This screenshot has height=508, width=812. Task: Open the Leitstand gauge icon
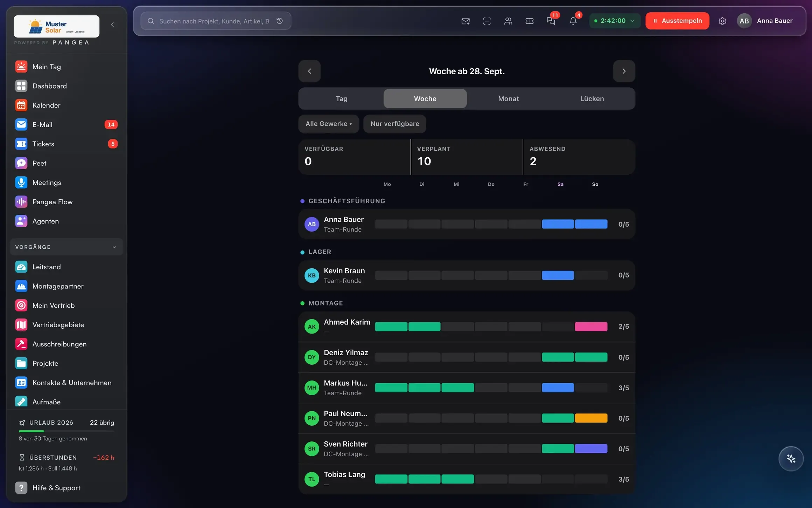tap(21, 267)
